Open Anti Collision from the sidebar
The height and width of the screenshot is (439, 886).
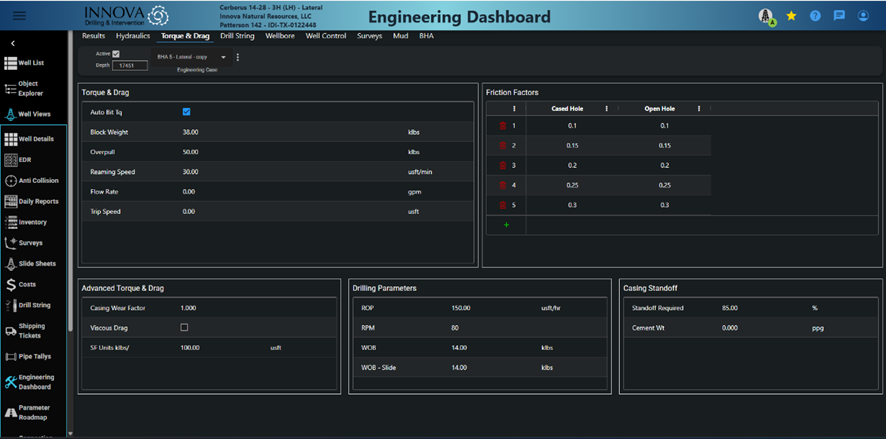point(33,181)
